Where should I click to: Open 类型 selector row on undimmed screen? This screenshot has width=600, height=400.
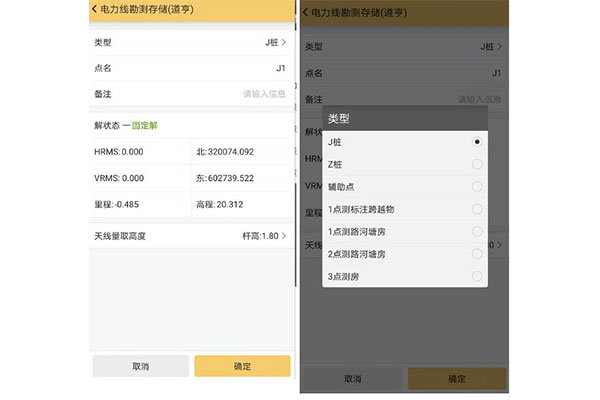click(x=190, y=43)
